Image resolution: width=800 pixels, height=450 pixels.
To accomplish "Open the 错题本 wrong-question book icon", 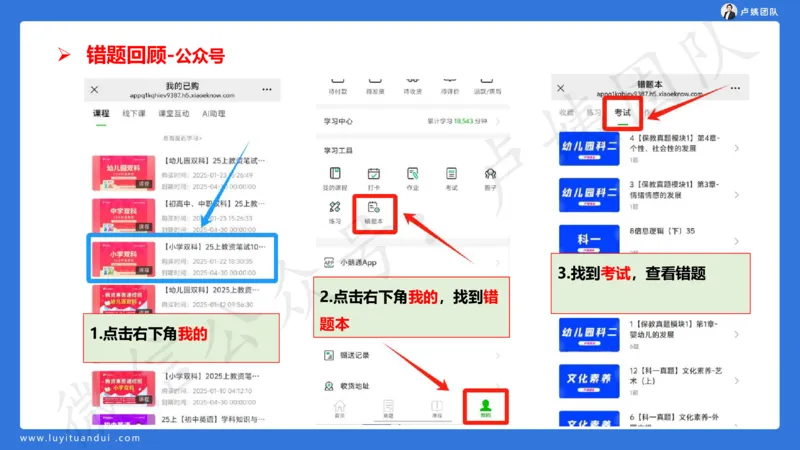I will (373, 207).
